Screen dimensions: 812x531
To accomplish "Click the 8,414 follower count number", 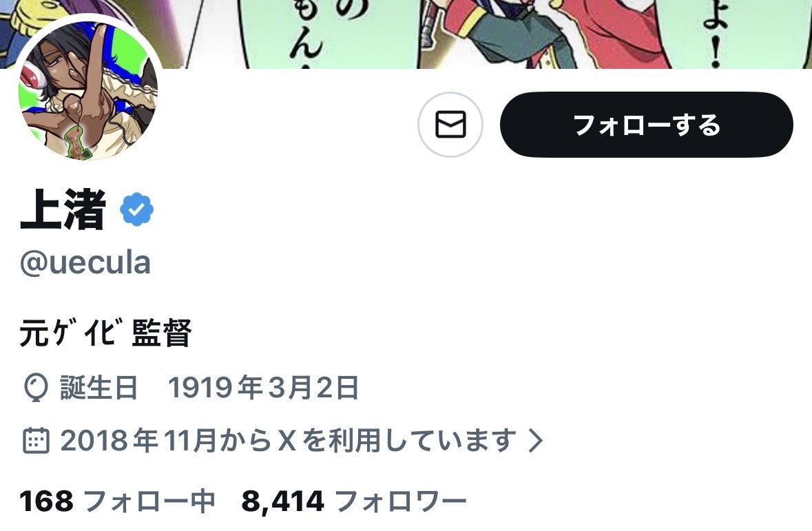I will coord(283,501).
